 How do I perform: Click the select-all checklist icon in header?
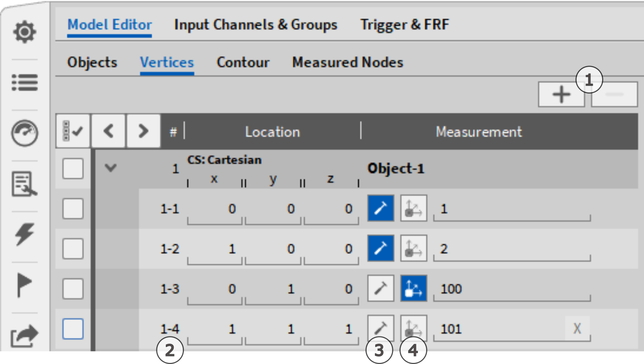[73, 131]
